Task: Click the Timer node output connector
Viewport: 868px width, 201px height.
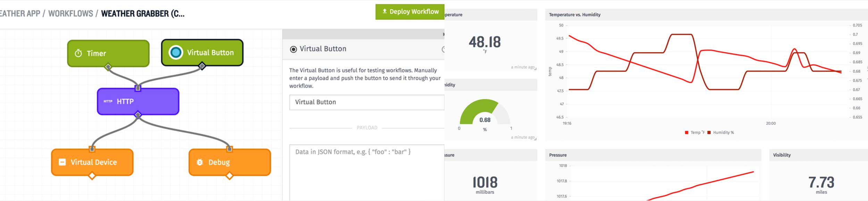Action: [x=108, y=67]
